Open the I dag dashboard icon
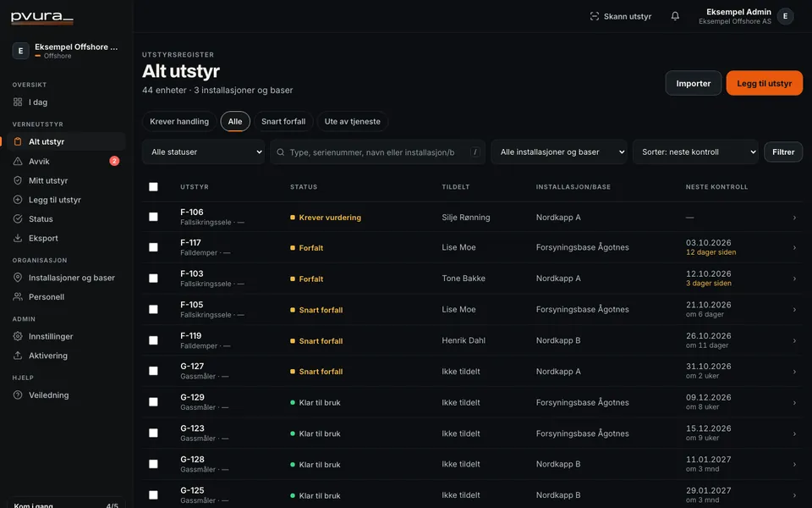The height and width of the screenshot is (508, 812). (x=18, y=102)
